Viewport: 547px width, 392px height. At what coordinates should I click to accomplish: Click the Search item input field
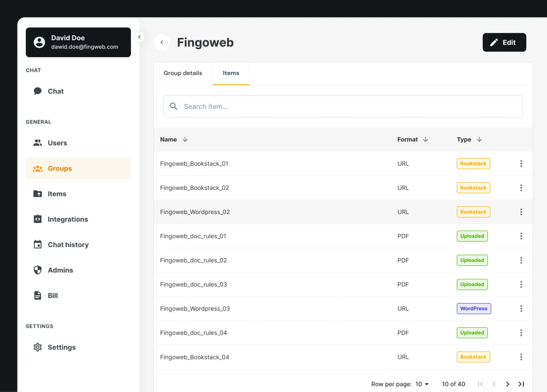click(343, 106)
